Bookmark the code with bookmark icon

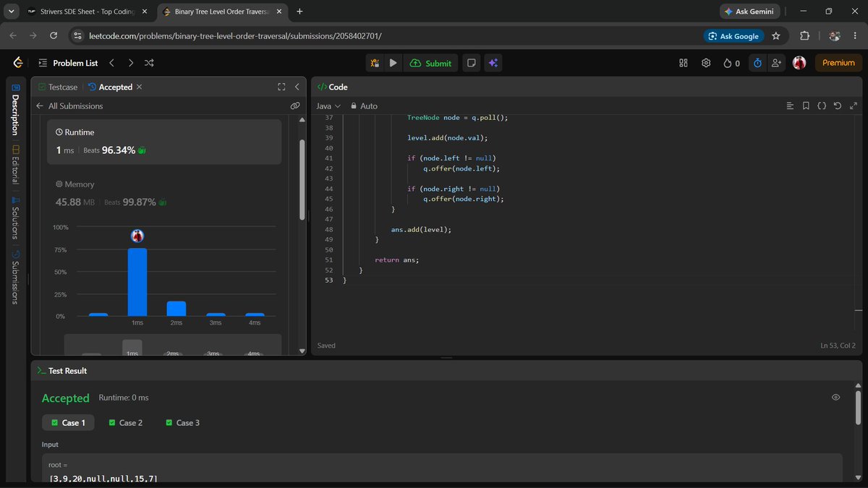point(806,106)
